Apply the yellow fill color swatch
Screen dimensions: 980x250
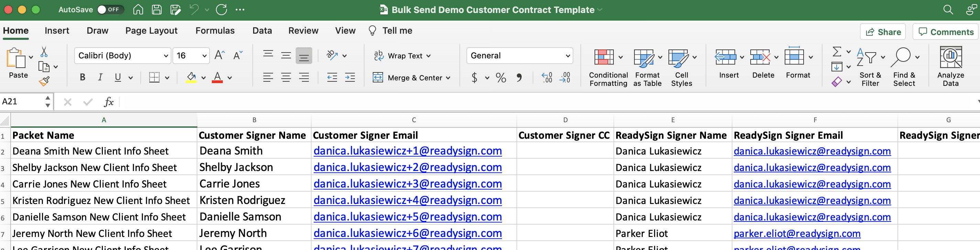(191, 78)
